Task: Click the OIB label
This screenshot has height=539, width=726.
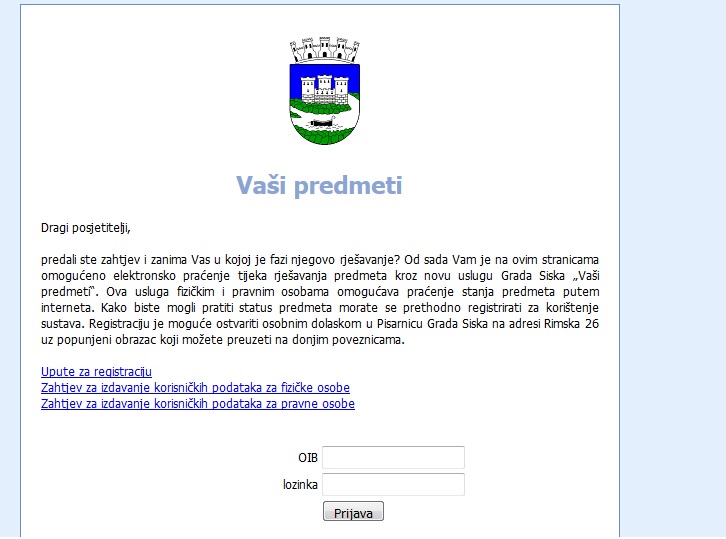Action: pyautogui.click(x=308, y=458)
